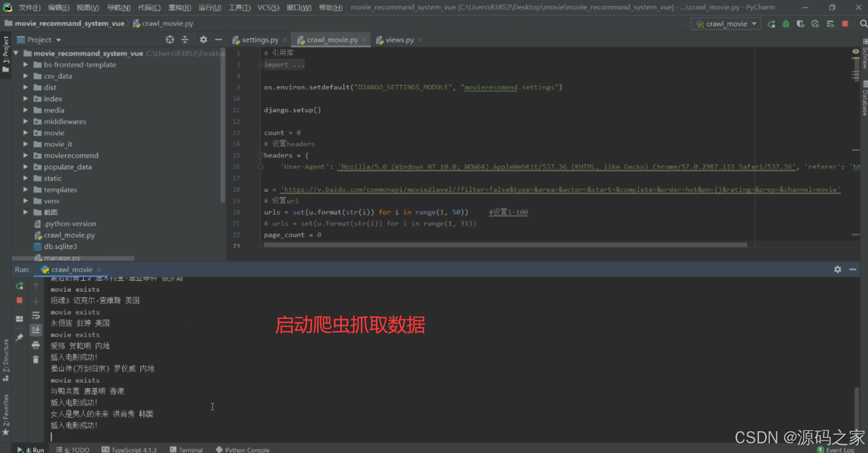Image resolution: width=868 pixels, height=453 pixels.
Task: Move down the stack trace arrow
Action: 36,301
